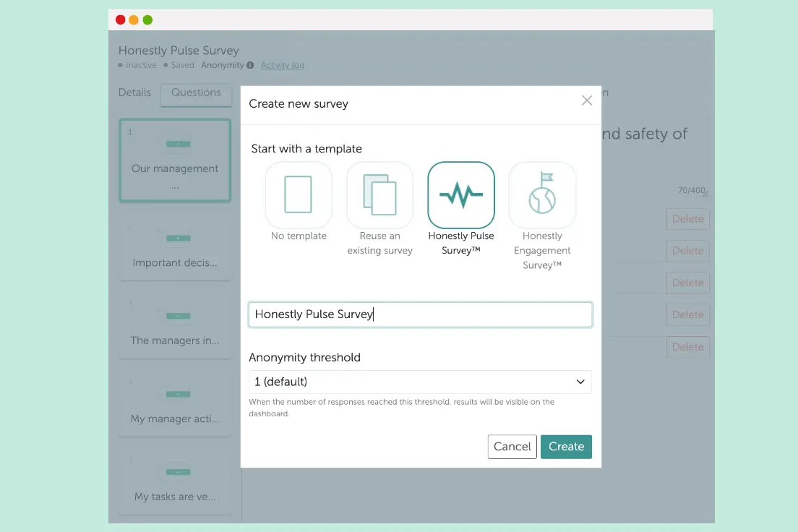
Task: Pick the Honestly Engagement Survey globe icon
Action: [542, 194]
